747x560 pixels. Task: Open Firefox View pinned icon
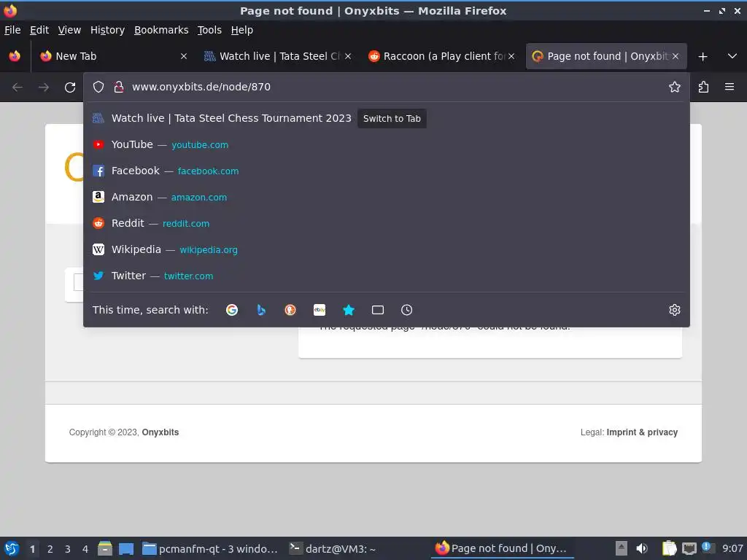(x=15, y=56)
